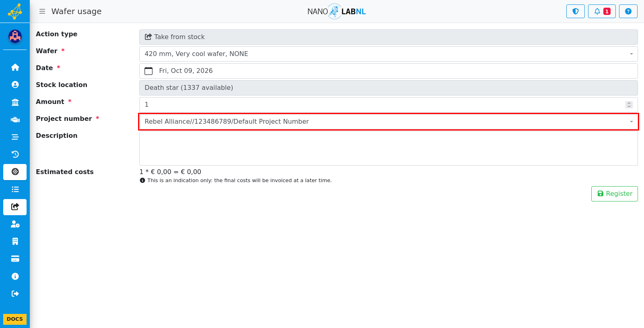Expand the Wafer selection dropdown
This screenshot has width=644, height=328.
[388, 54]
